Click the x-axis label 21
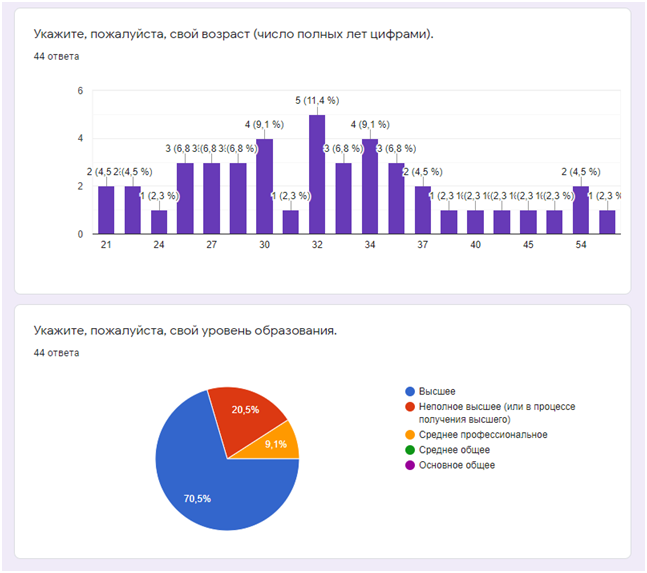The image size is (647, 573). (x=106, y=245)
